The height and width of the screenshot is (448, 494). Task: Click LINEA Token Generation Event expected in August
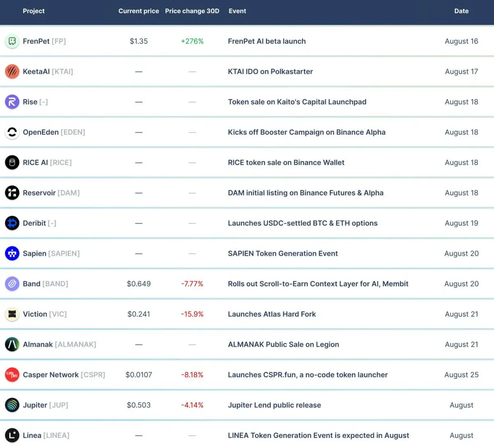tap(319, 435)
